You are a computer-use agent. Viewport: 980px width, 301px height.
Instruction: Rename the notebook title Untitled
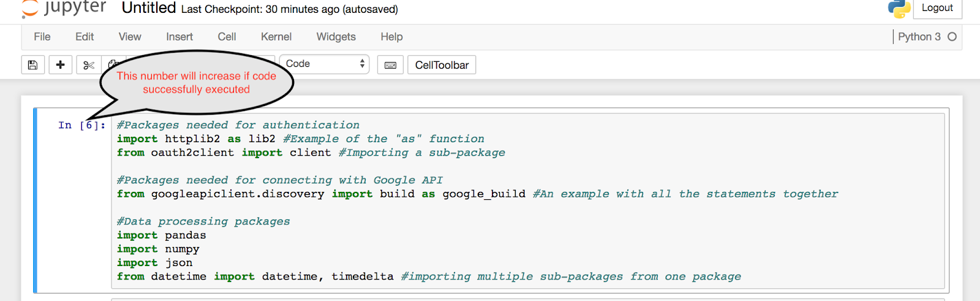(149, 8)
